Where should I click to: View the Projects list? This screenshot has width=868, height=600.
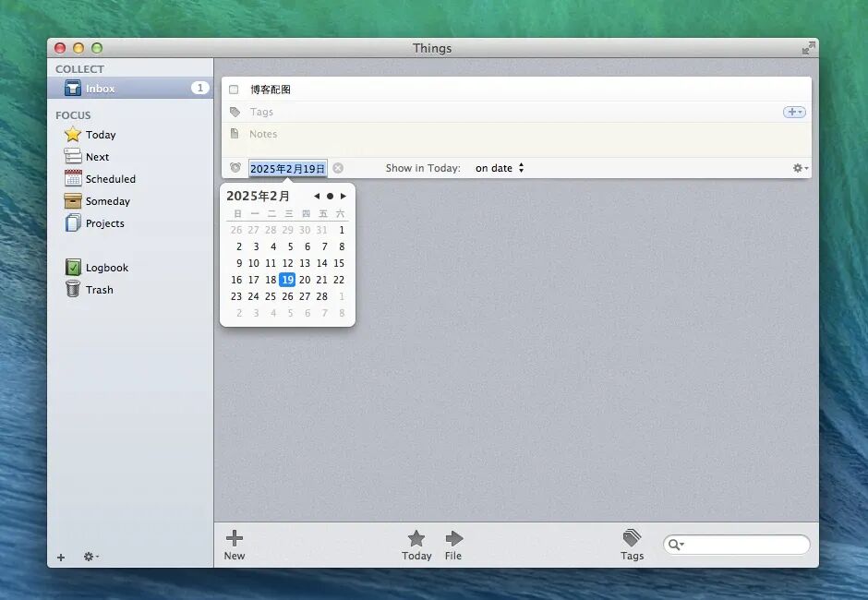95,223
